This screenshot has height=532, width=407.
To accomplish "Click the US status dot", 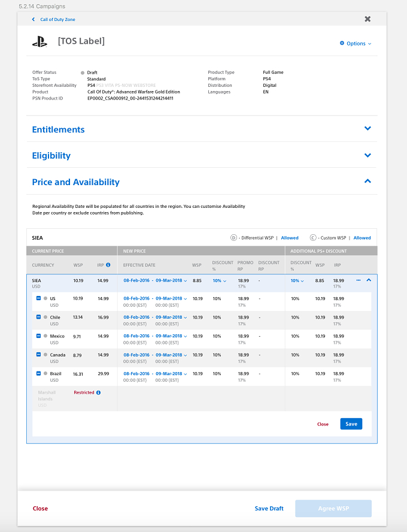I will [45, 298].
